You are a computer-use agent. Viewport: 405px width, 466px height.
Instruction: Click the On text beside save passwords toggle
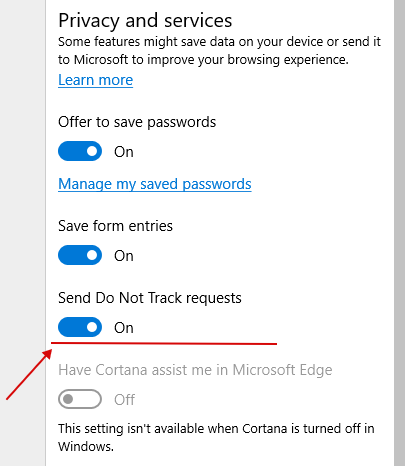coord(124,152)
